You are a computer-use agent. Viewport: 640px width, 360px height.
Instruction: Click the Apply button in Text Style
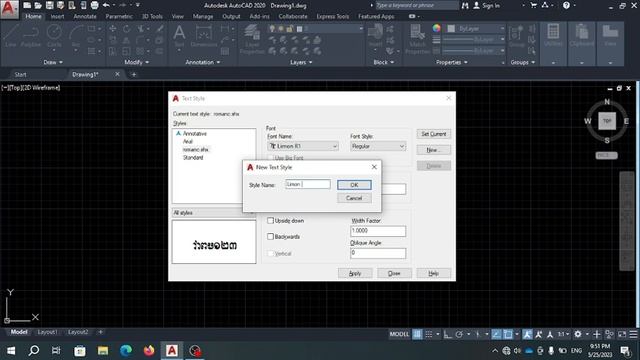tap(355, 273)
